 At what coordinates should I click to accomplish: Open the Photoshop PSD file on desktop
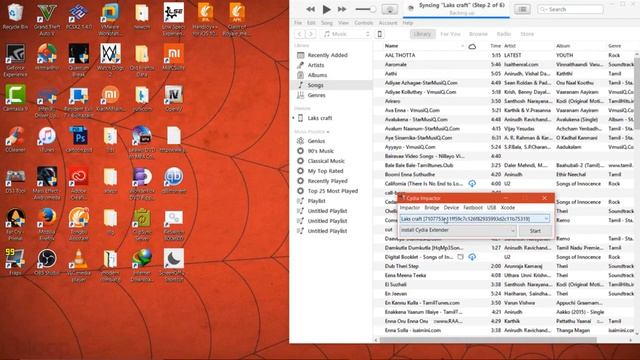tap(79, 139)
